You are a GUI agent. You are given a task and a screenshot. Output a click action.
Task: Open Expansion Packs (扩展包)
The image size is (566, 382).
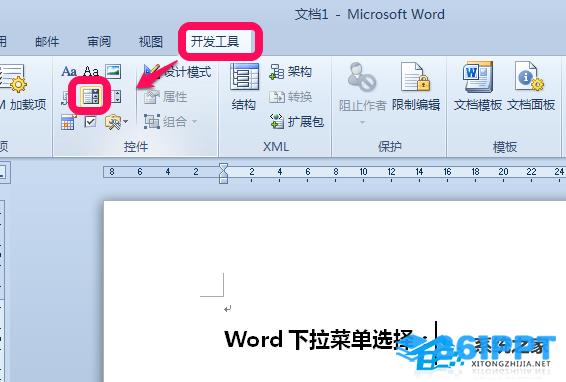click(297, 122)
